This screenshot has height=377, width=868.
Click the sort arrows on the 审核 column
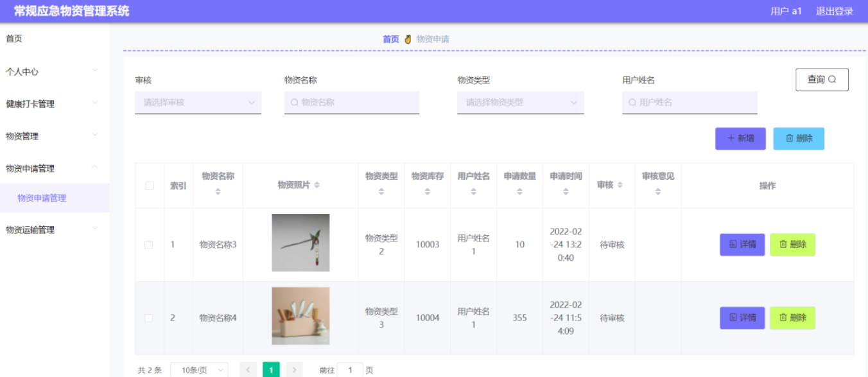[620, 184]
